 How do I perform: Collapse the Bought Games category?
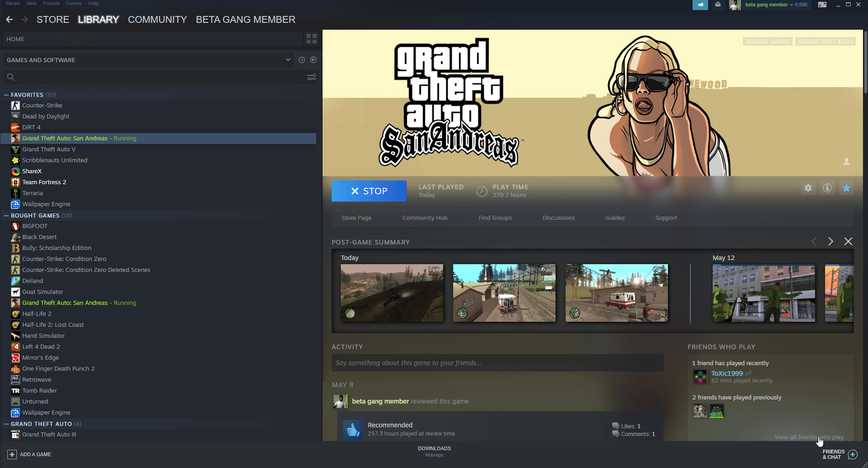(x=6, y=216)
